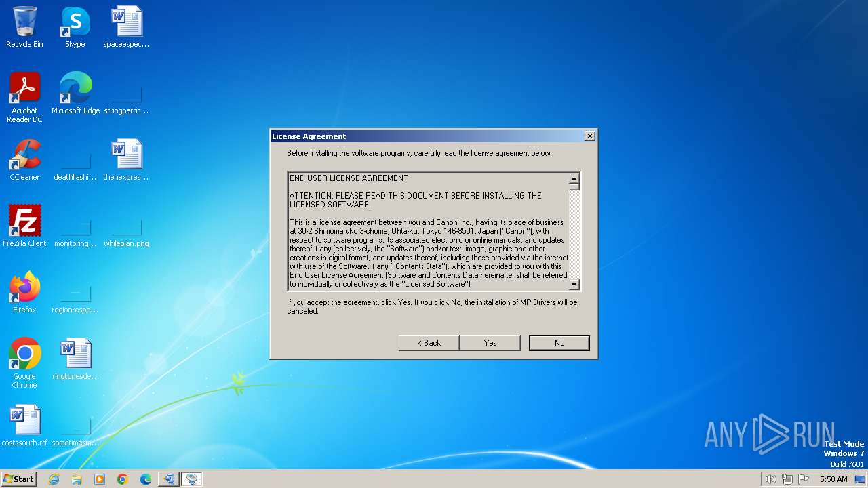Screen dimensions: 868x488
Task: Switch to the active Canon setup taskbar item
Action: [192, 479]
